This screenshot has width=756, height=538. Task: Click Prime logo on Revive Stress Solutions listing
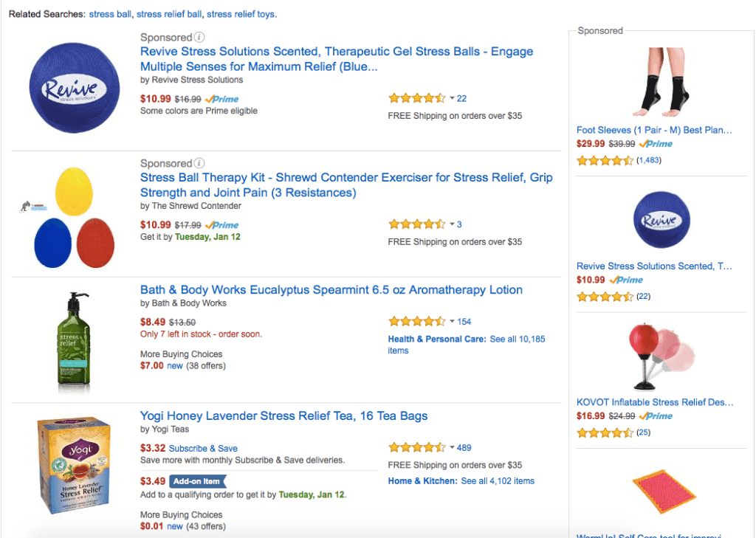tap(221, 99)
